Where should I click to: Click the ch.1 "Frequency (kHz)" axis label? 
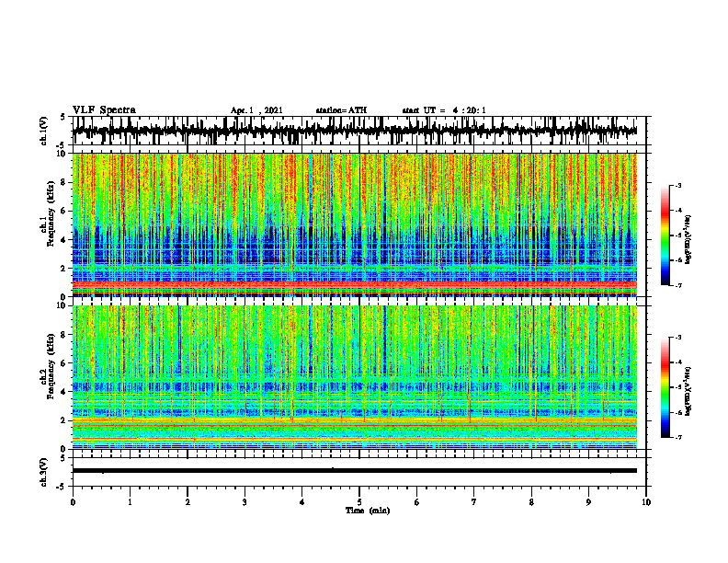point(51,214)
